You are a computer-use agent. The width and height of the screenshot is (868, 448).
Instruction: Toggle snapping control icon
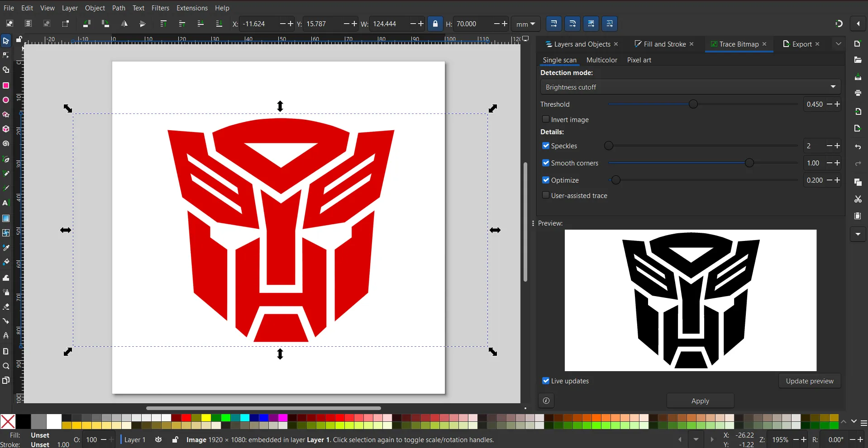[x=839, y=24]
